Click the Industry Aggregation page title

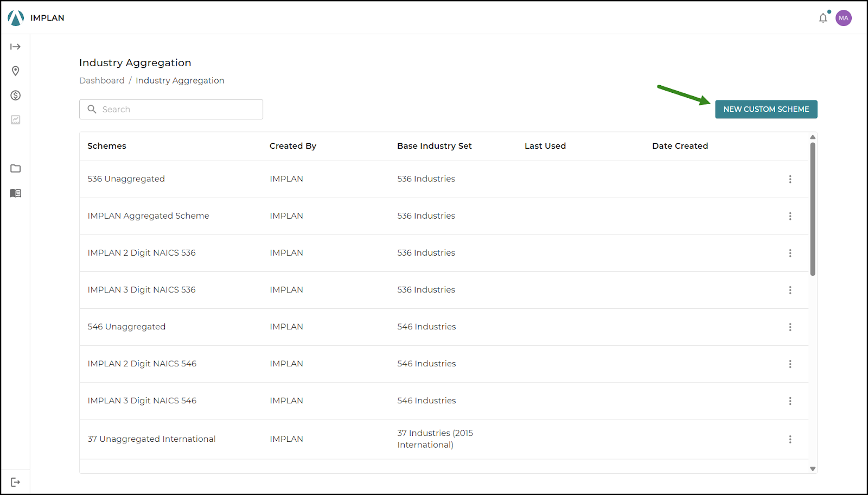[135, 62]
